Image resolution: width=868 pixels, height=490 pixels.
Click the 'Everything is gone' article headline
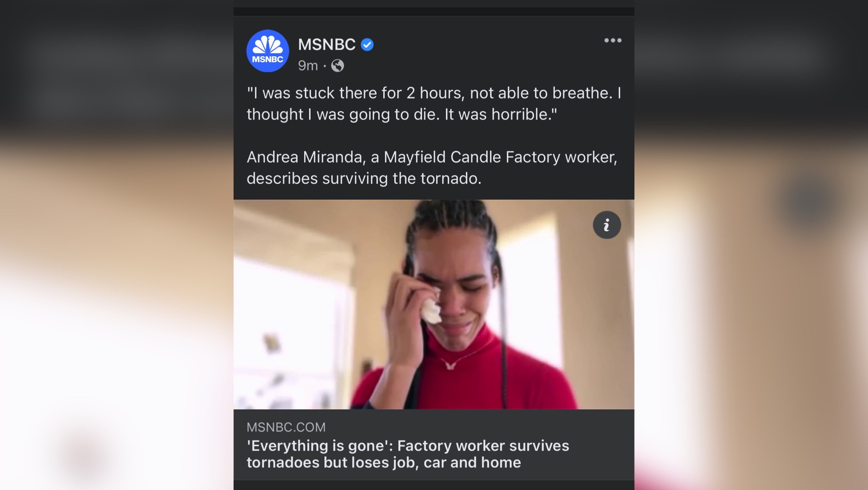[x=408, y=454]
